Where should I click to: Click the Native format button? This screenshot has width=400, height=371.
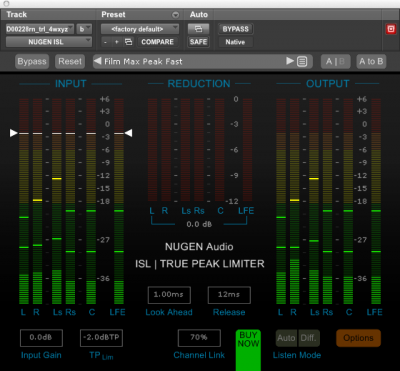(235, 42)
